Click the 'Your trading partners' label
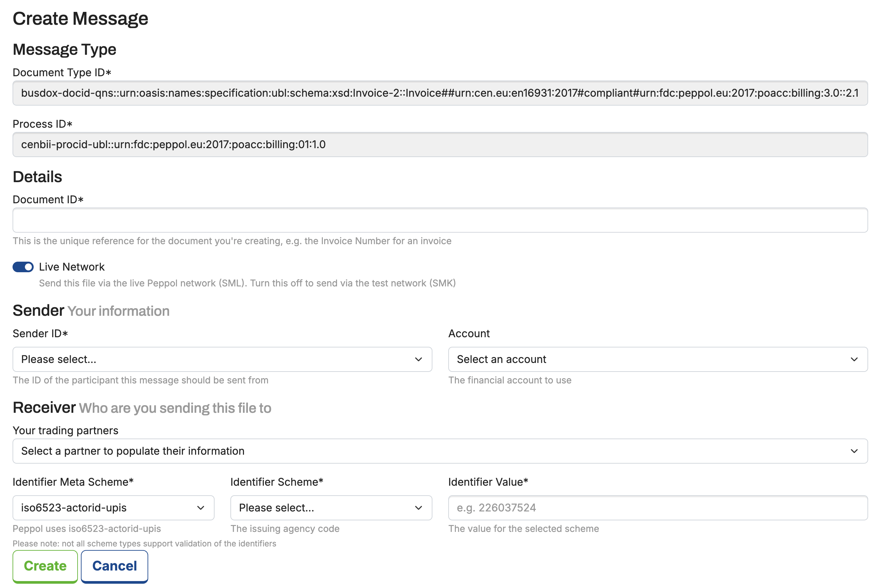This screenshot has height=588, width=882. 65,430
